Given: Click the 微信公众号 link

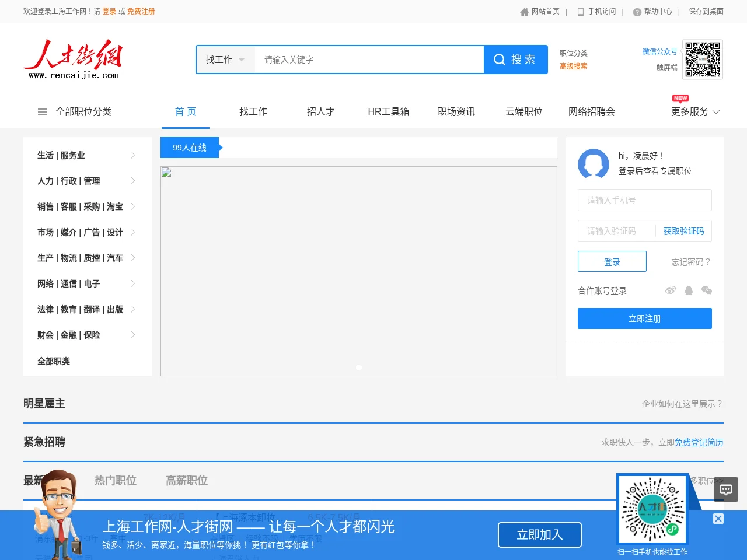Looking at the screenshot, I should click(660, 51).
